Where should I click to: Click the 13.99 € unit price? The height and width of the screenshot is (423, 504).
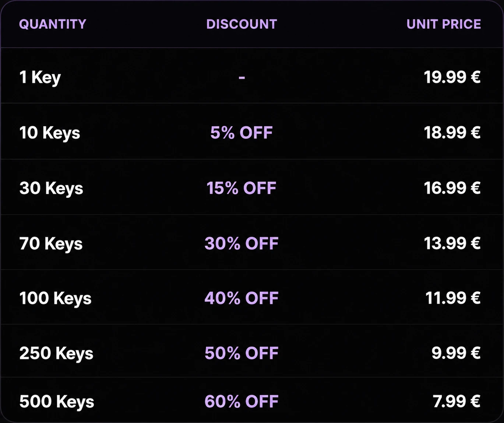(452, 243)
